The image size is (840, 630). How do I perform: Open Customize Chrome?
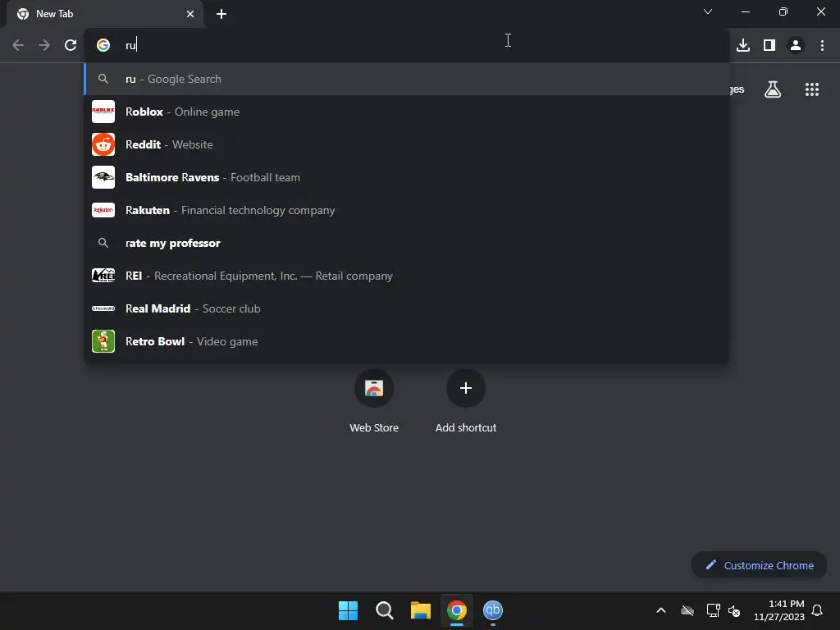point(759,565)
